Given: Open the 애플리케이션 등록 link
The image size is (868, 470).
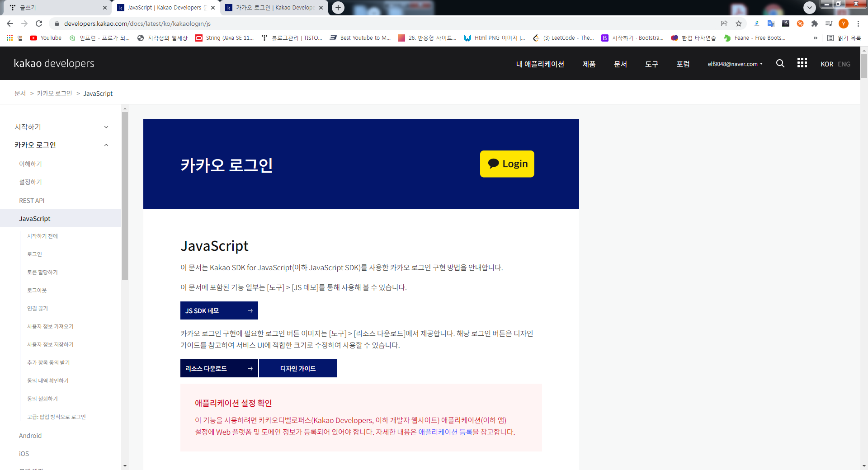Looking at the screenshot, I should [x=445, y=432].
